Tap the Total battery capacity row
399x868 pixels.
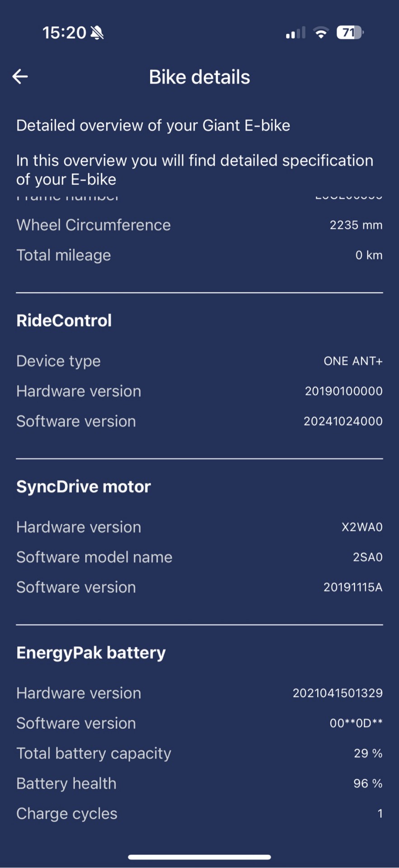click(199, 754)
